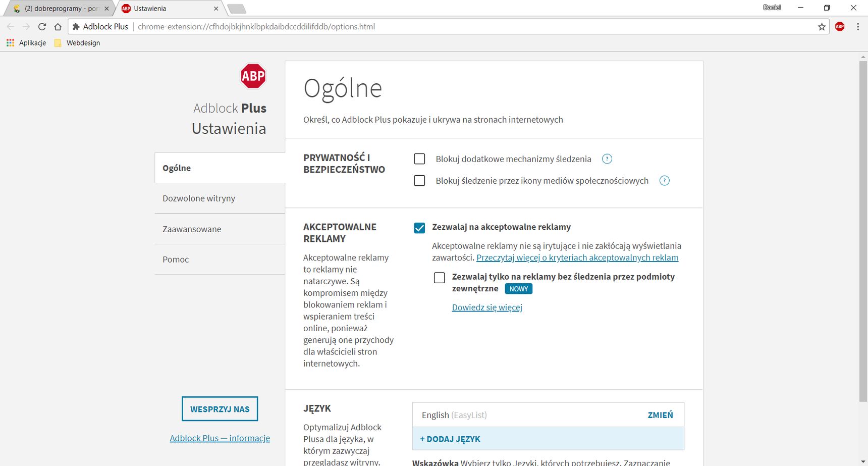Screen dimensions: 868x466
Task: Open Adblock Plus — informacje link
Action: coord(220,438)
